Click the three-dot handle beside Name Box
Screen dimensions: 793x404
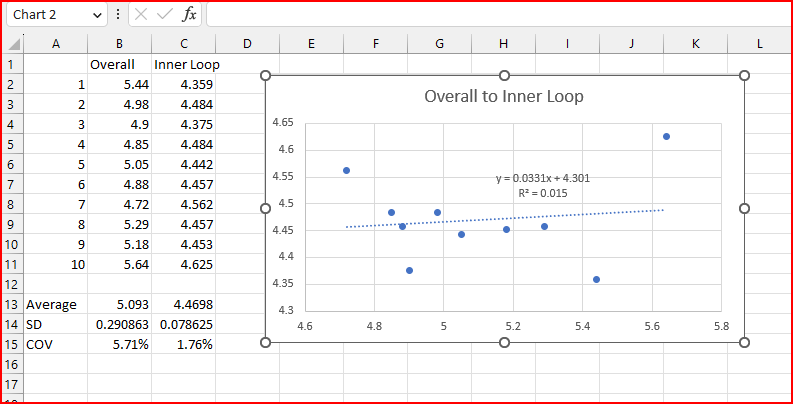pos(118,15)
